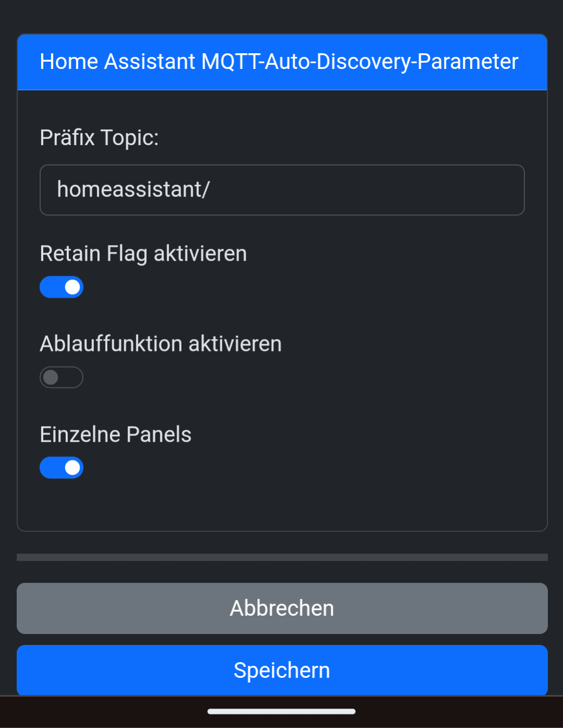The width and height of the screenshot is (563, 728).
Task: Tap the home gesture bar at the bottom
Action: pyautogui.click(x=282, y=711)
